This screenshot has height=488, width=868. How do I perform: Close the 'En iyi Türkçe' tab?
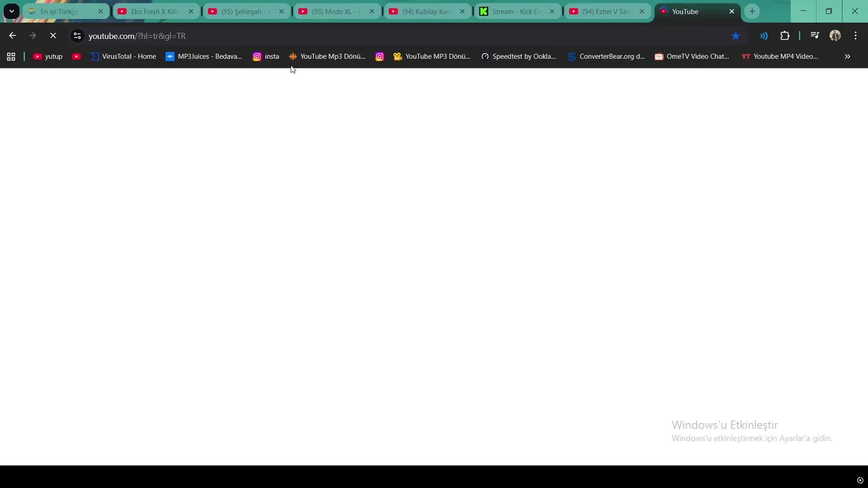(100, 12)
